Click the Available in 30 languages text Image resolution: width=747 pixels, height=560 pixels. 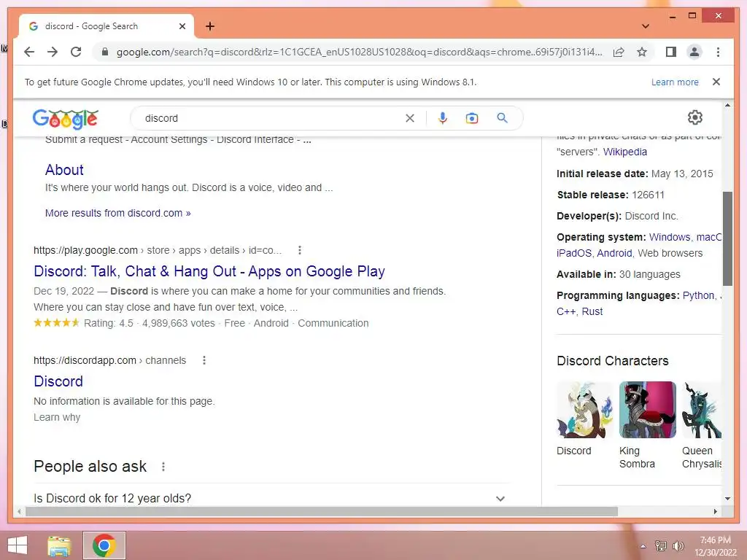619,274
